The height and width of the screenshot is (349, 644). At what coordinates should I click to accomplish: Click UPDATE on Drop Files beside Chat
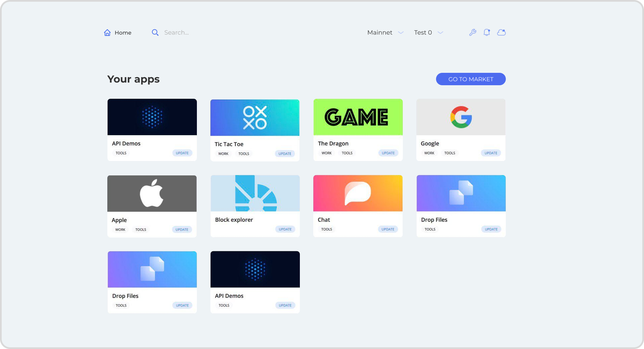click(491, 229)
